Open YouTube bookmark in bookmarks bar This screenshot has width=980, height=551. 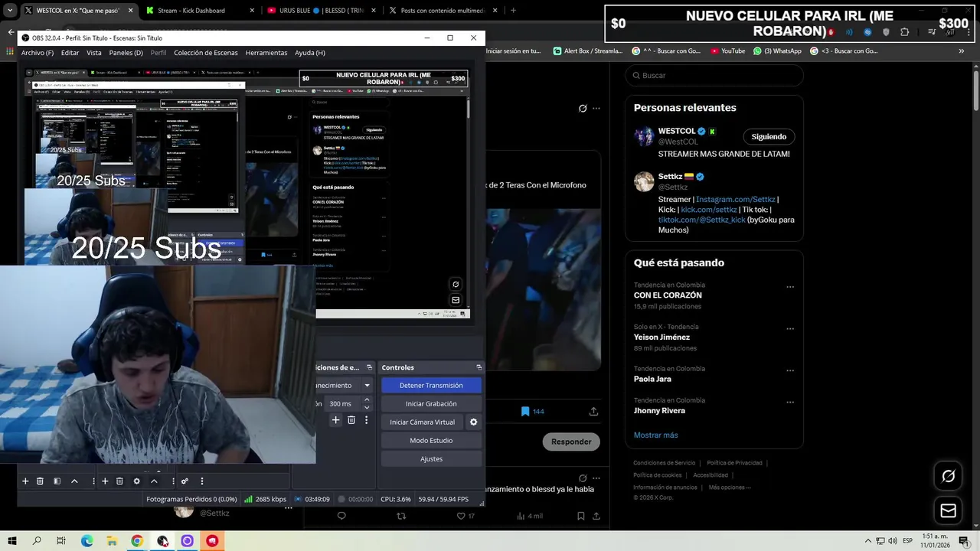[727, 51]
